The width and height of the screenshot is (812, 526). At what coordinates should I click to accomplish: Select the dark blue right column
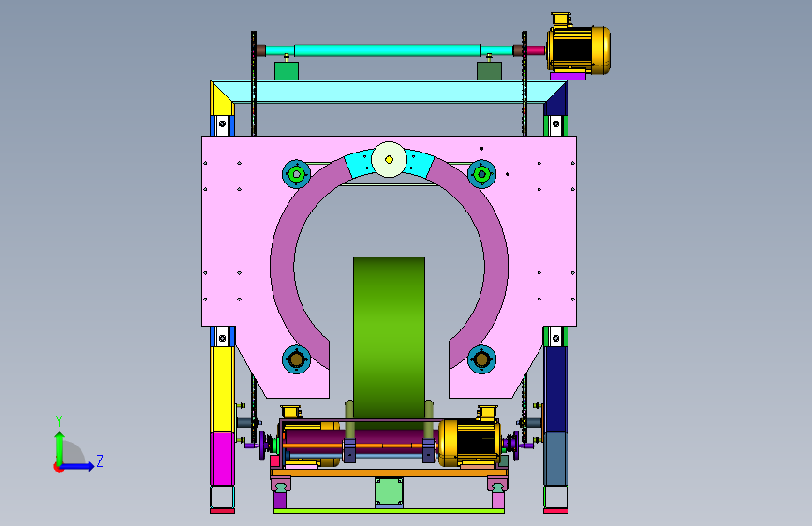pyautogui.click(x=555, y=389)
